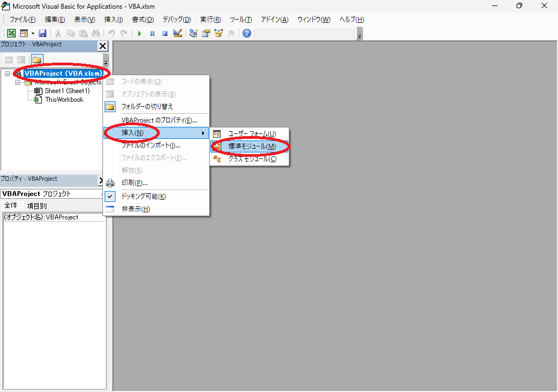The height and width of the screenshot is (392, 558).
Task: Open the ファイル(F) menu
Action: [x=22, y=20]
